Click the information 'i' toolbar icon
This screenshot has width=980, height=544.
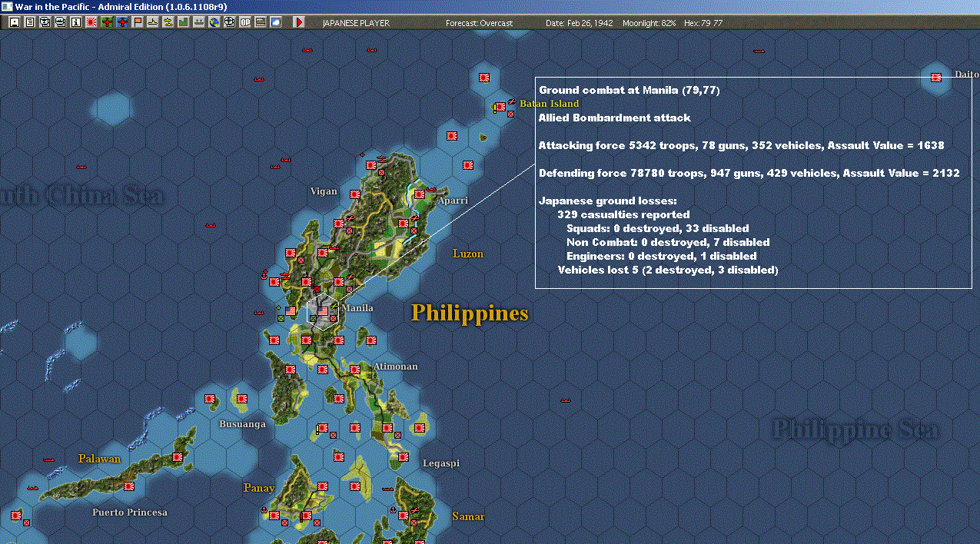click(x=76, y=22)
